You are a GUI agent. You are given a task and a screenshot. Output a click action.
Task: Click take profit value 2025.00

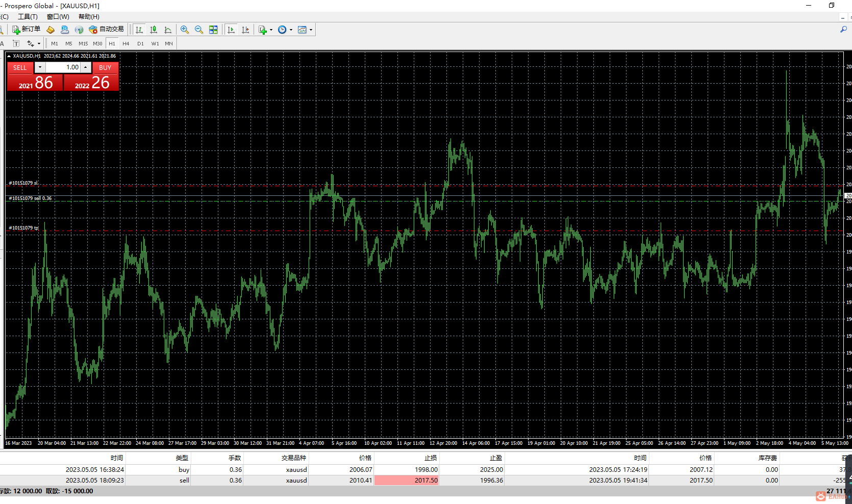pyautogui.click(x=491, y=470)
